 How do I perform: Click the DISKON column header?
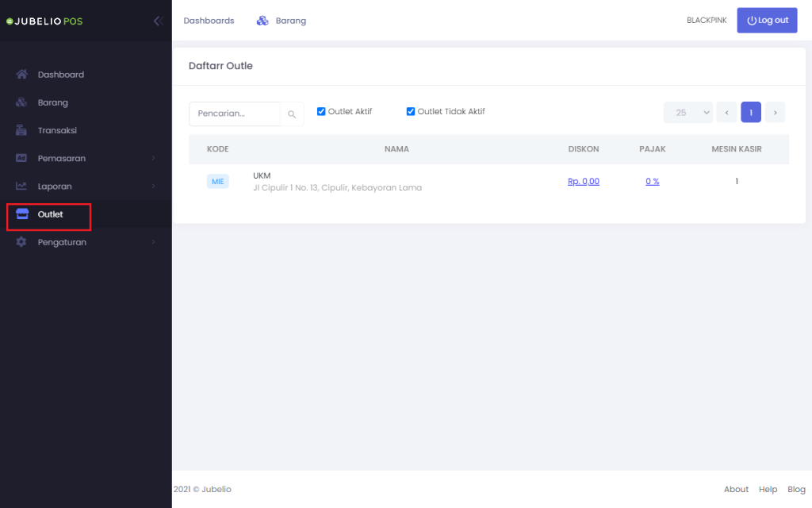(584, 148)
